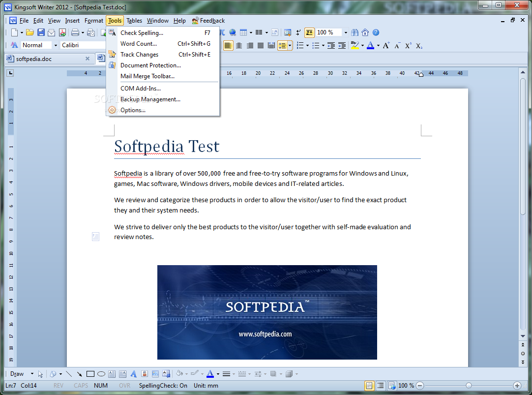Insert WordArt from Draw toolbar
Viewport: 532px width, 395px height.
(133, 374)
